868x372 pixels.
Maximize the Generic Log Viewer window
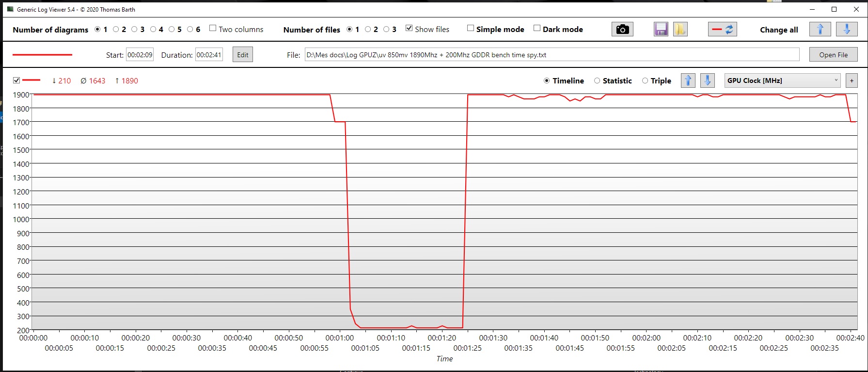834,9
